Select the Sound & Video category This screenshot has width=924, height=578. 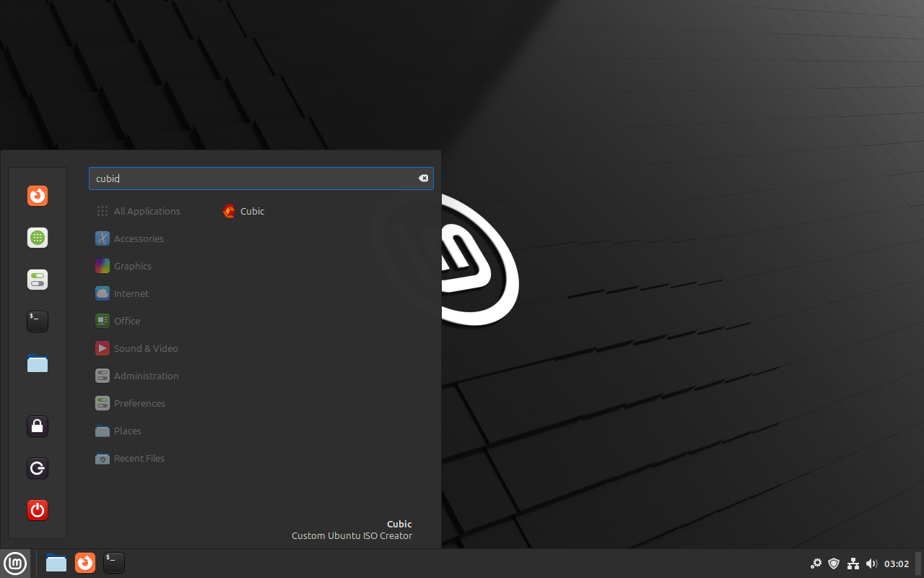click(137, 348)
